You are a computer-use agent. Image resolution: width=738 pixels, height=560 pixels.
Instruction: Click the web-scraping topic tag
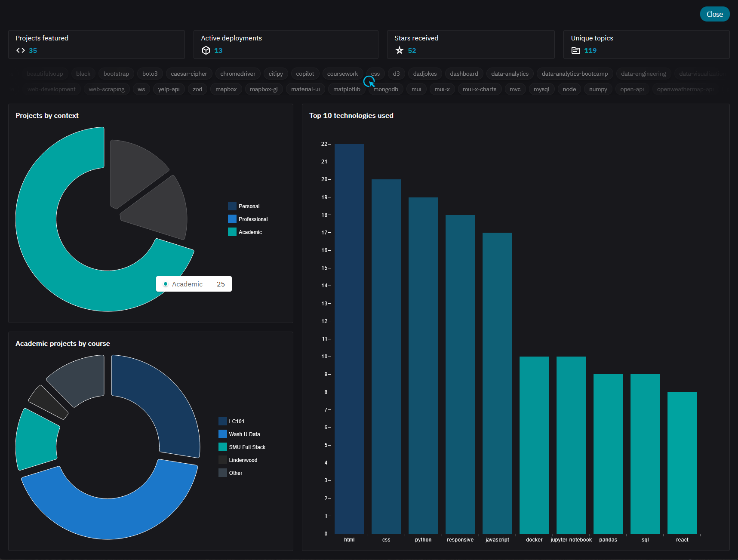(x=107, y=89)
